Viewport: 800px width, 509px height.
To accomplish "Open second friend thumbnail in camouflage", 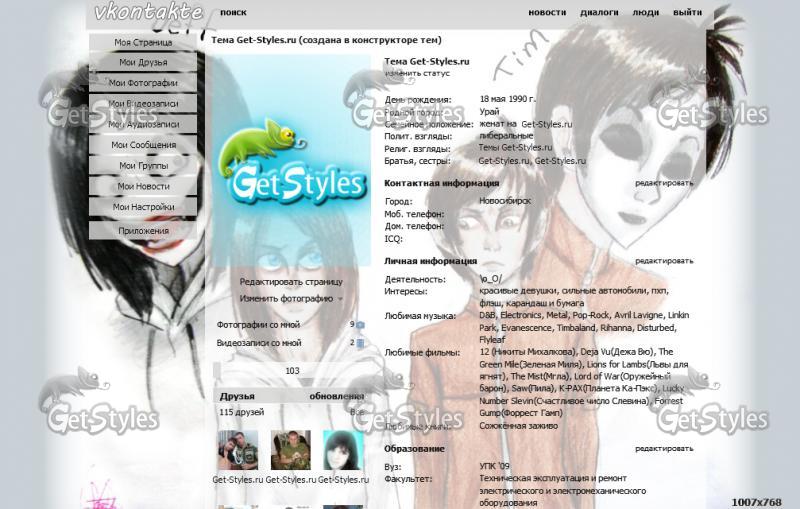I will (290, 450).
